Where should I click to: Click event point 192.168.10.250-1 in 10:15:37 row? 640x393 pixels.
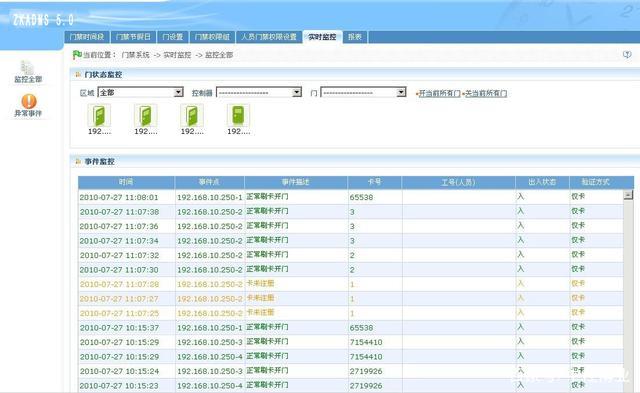[x=210, y=328]
